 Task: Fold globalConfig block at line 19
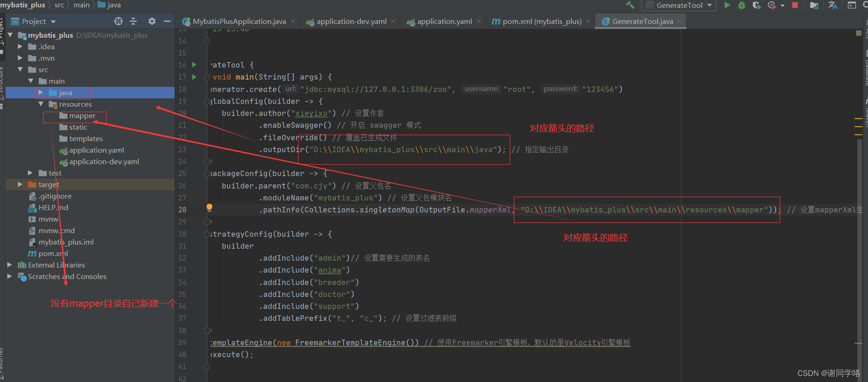[x=207, y=101]
